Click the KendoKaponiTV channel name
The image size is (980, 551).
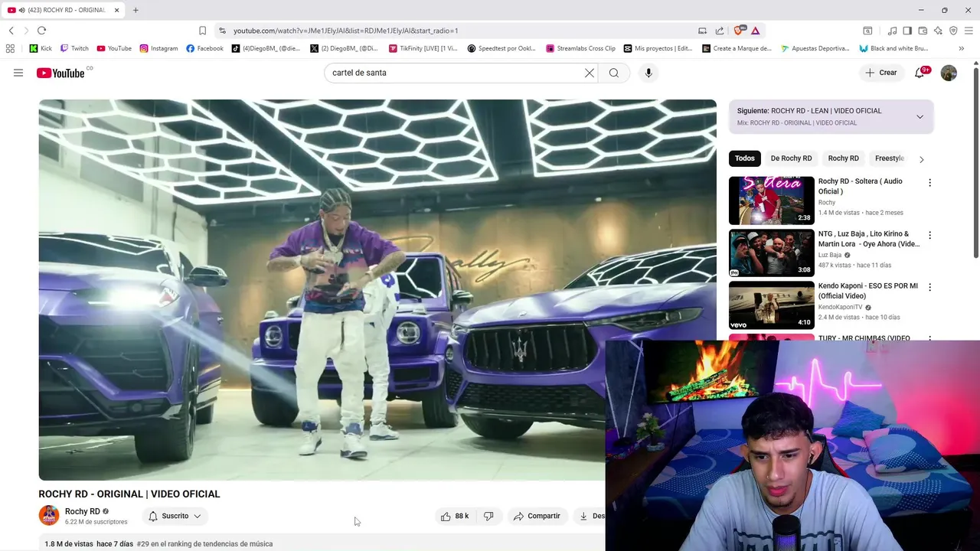(x=840, y=307)
